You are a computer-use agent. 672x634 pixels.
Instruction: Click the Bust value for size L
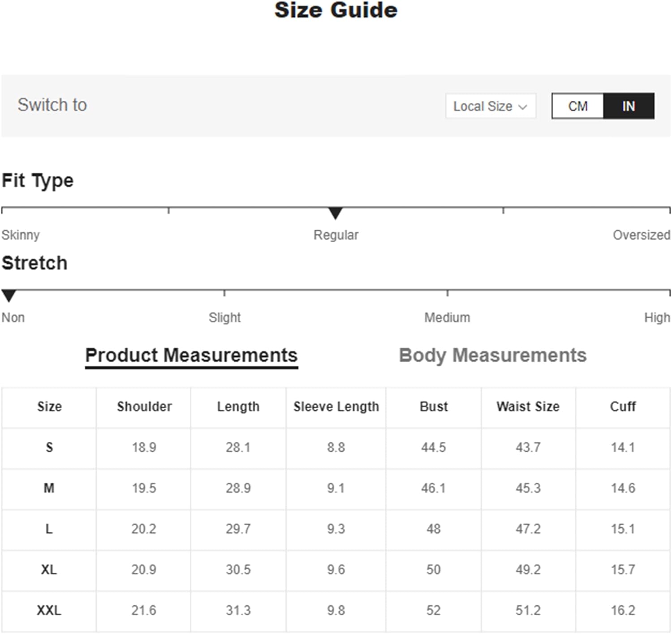click(433, 529)
